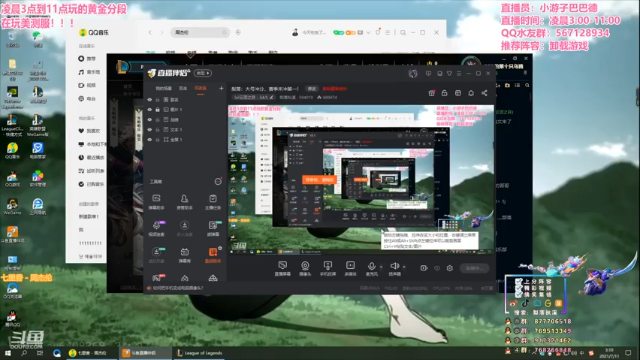Open 电台 in QQ音乐 sidebar
This screenshot has height=360, width=640.
[x=87, y=98]
